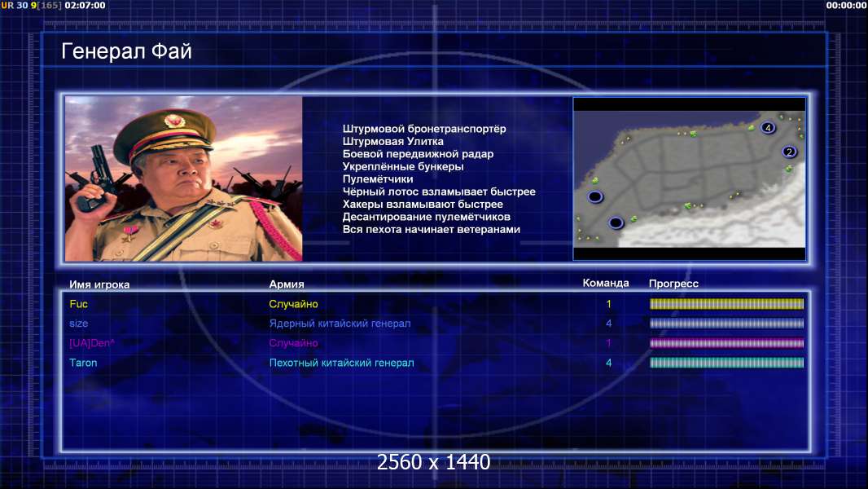Click the "UR 30 9[165] 02:07:00" status readout

(53, 6)
